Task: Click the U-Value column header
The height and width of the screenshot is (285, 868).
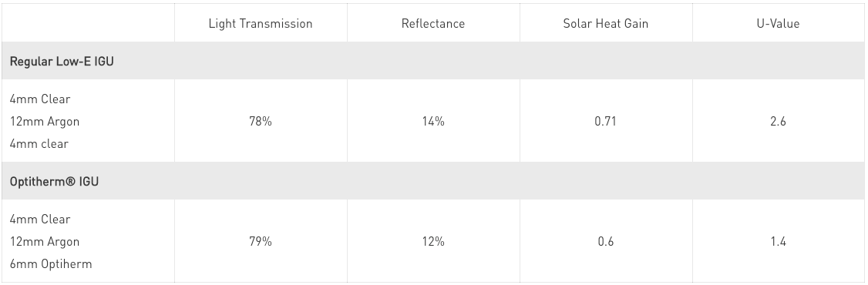Action: [778, 23]
